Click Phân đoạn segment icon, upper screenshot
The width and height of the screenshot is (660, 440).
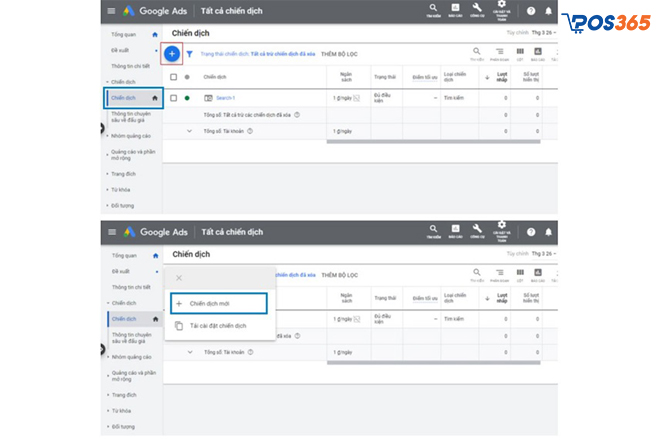point(500,53)
